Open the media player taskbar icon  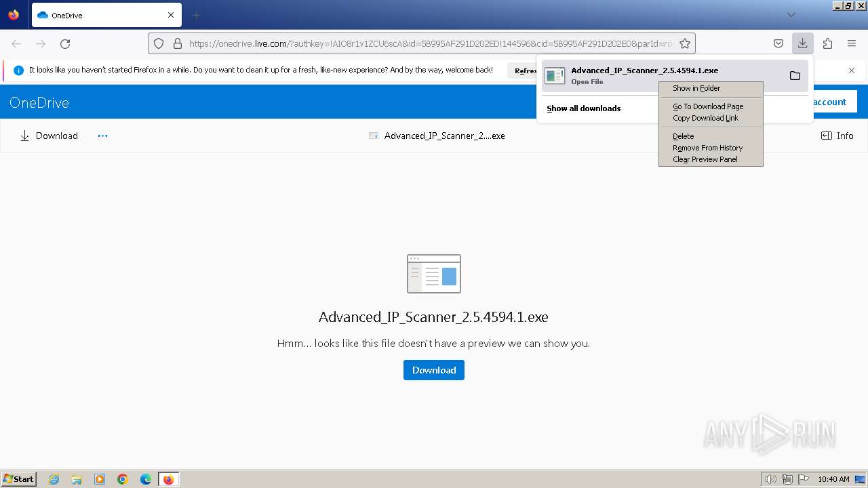tap(100, 479)
